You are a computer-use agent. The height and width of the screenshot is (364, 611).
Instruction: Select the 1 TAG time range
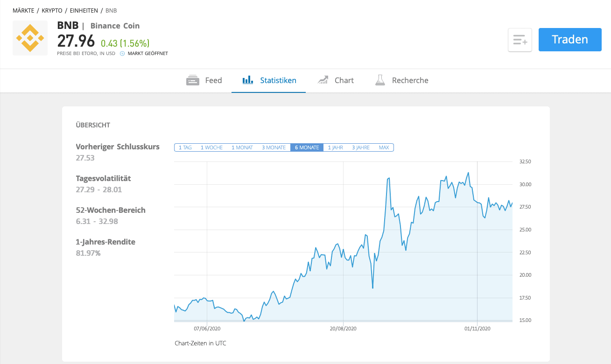pyautogui.click(x=184, y=147)
